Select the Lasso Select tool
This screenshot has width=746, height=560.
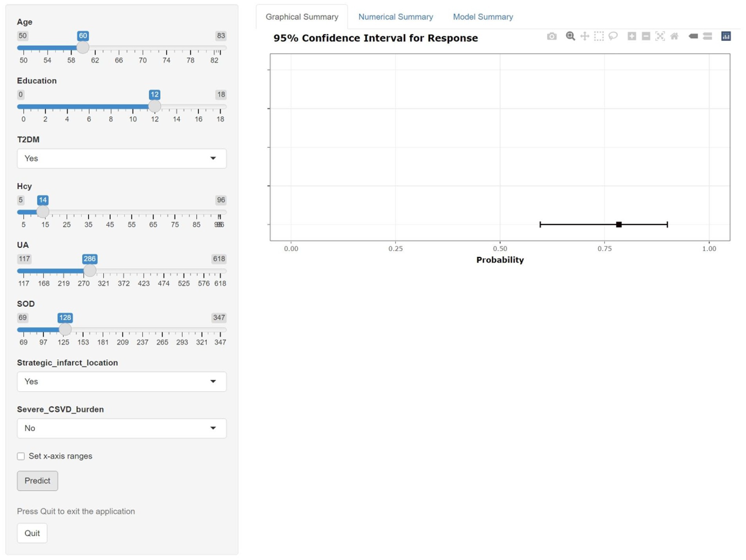click(x=613, y=36)
